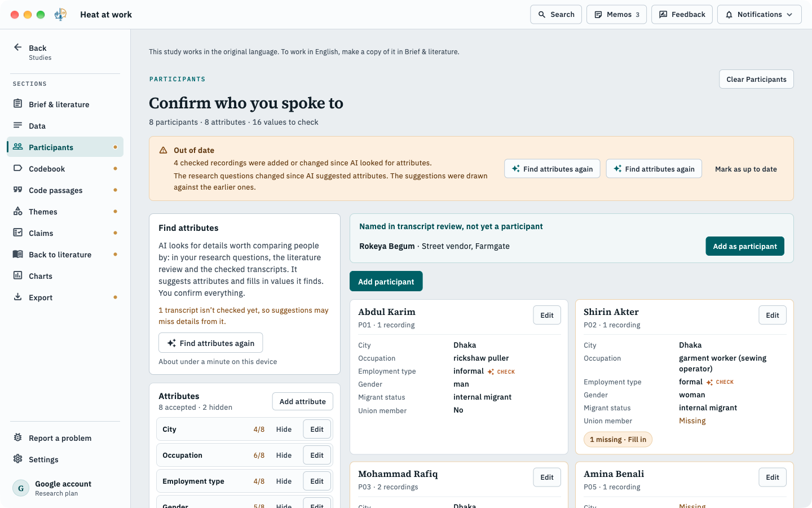Edit the Shirin Akter participant card

pyautogui.click(x=772, y=316)
